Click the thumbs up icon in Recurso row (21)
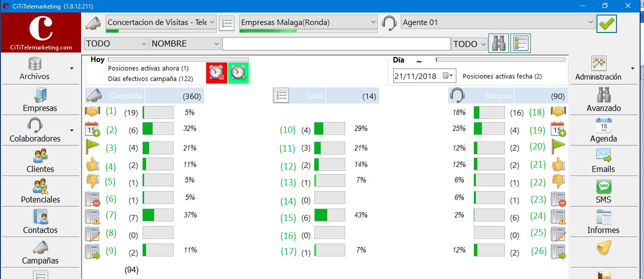644x279 pixels. click(558, 164)
